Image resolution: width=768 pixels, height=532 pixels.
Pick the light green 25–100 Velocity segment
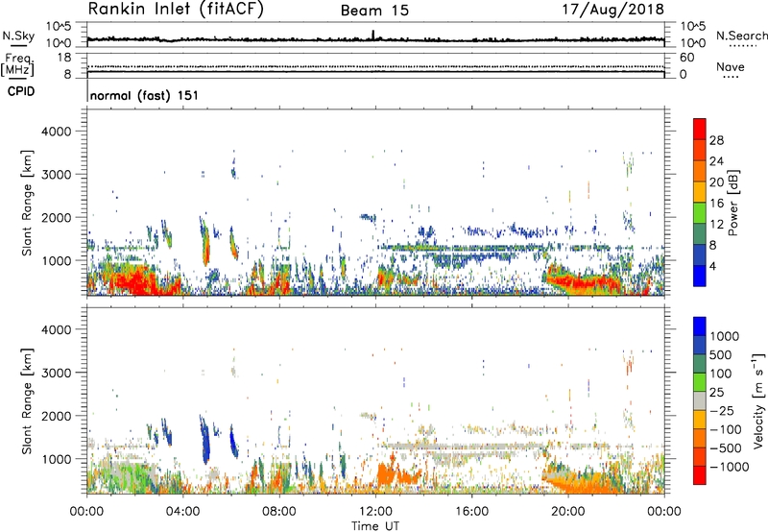click(700, 382)
